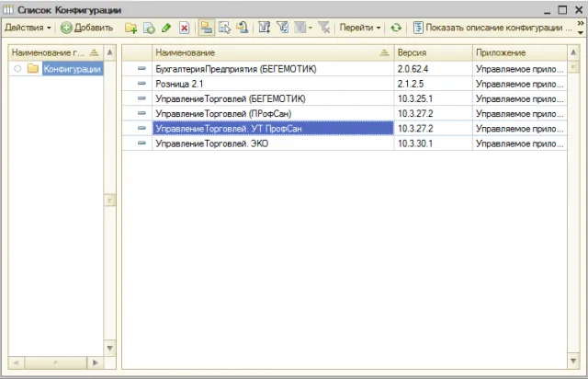Click the red mark for deletion icon
Viewport: 588px width, 379px height.
184,28
